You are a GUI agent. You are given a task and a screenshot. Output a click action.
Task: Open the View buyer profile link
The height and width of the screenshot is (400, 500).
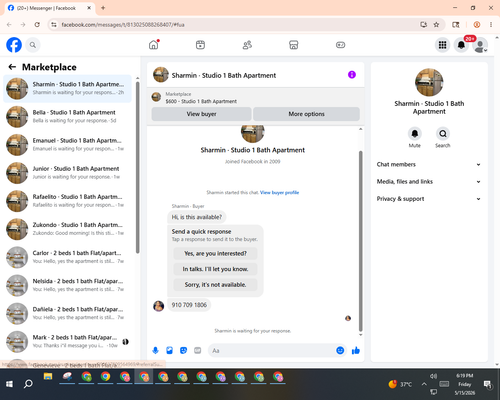pyautogui.click(x=279, y=192)
